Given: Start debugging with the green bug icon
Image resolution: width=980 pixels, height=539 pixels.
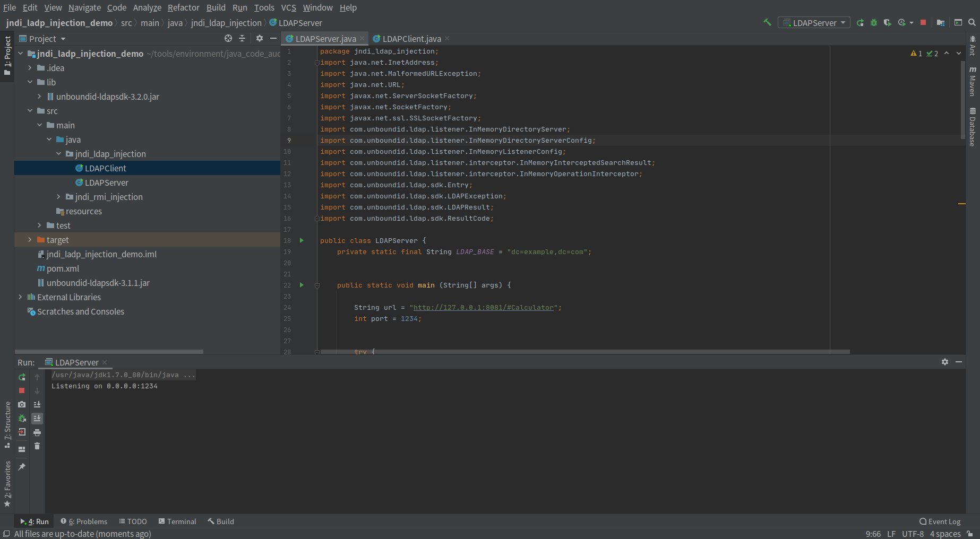Looking at the screenshot, I should click(874, 23).
